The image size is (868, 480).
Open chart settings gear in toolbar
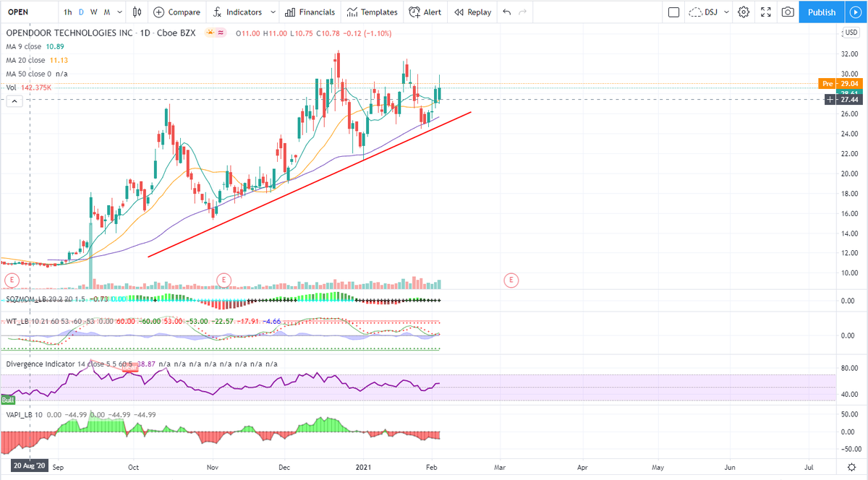(x=744, y=12)
